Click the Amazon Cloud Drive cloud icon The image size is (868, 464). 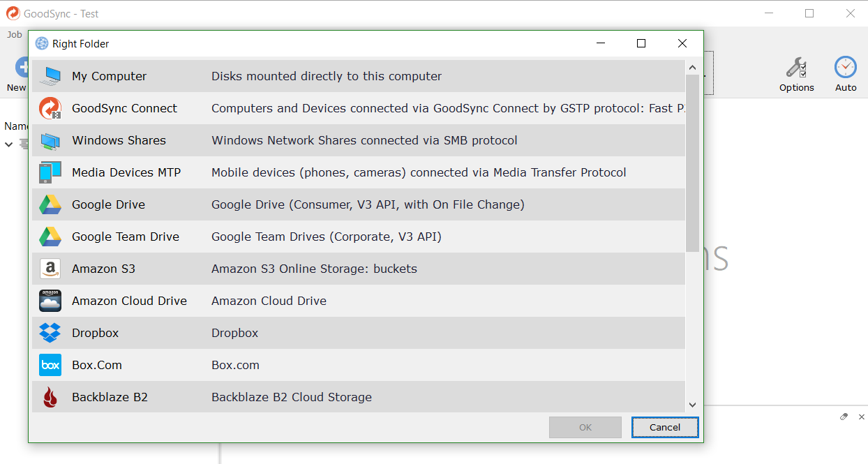(x=50, y=301)
